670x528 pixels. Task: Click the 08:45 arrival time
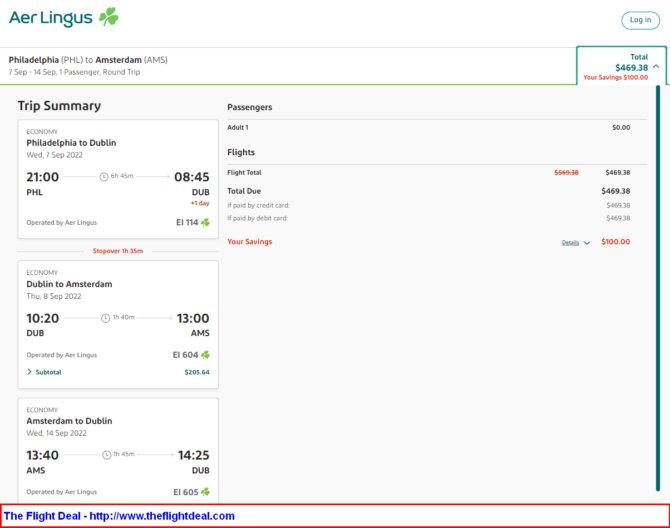[x=191, y=177]
